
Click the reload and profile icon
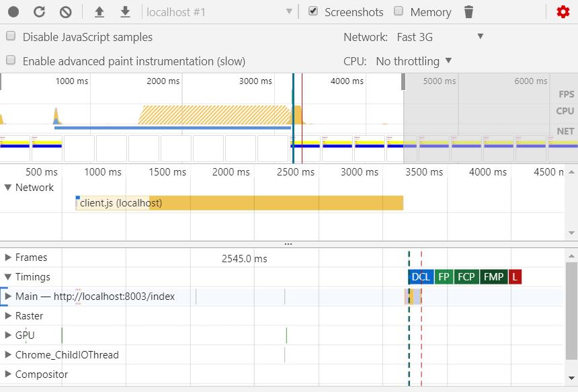pos(40,12)
